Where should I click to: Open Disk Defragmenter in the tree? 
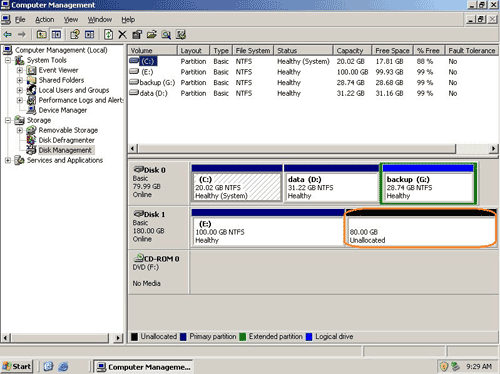[x=66, y=140]
